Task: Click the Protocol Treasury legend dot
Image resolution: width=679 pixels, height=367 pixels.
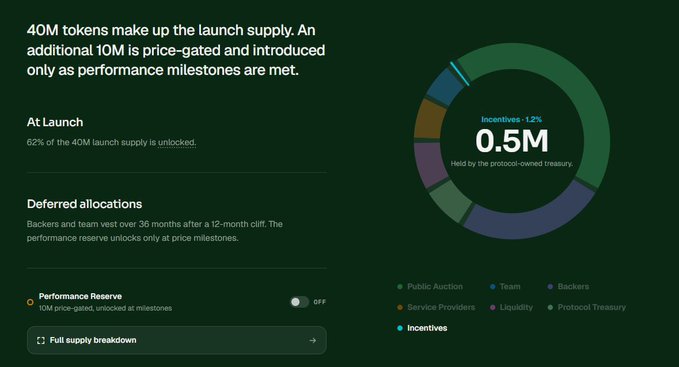Action: pyautogui.click(x=550, y=307)
